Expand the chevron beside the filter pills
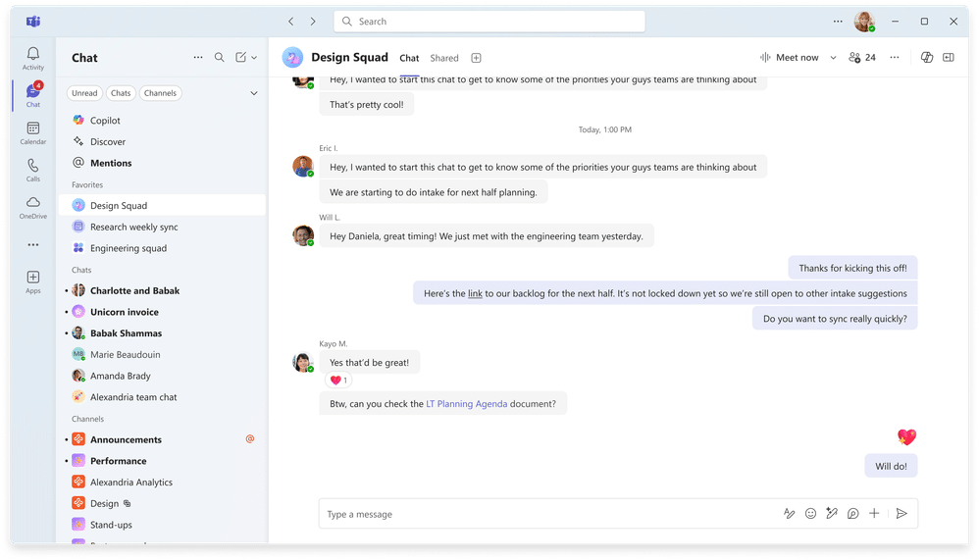Viewport: 979px width, 560px height. (254, 93)
